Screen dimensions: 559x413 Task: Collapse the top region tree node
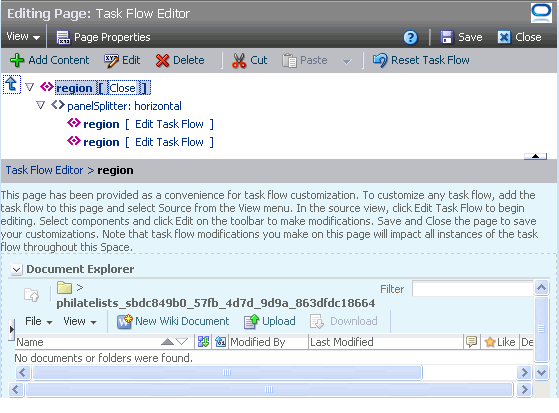click(30, 87)
